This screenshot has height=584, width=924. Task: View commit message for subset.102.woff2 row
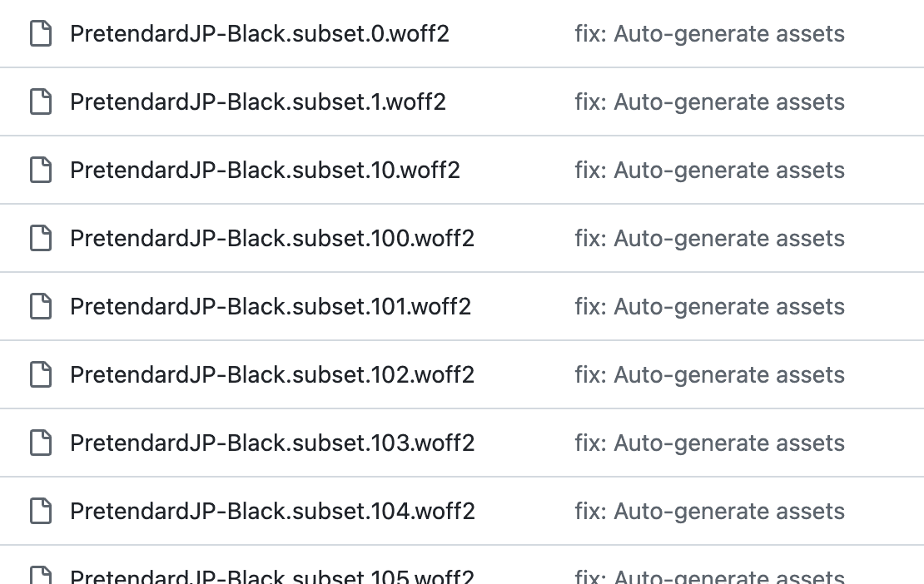(x=709, y=375)
